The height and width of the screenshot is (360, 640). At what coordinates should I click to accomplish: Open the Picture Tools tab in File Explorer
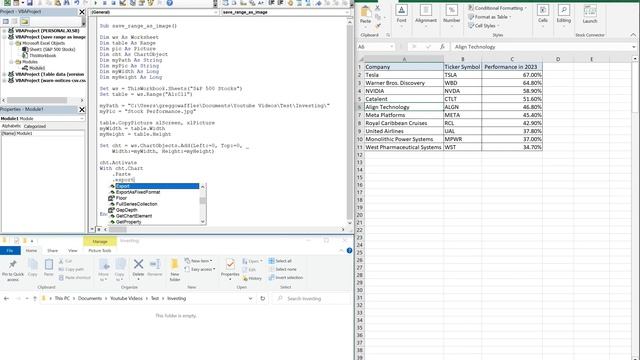tap(100, 250)
